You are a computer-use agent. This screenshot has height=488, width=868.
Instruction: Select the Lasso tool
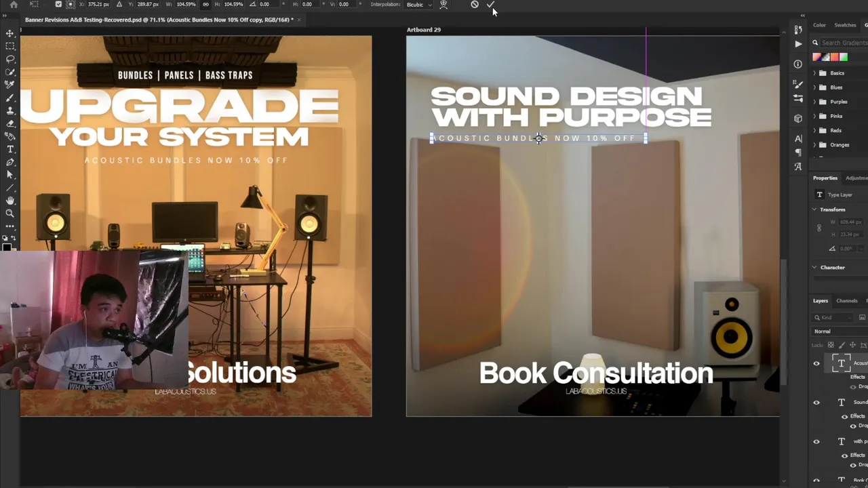click(x=10, y=59)
